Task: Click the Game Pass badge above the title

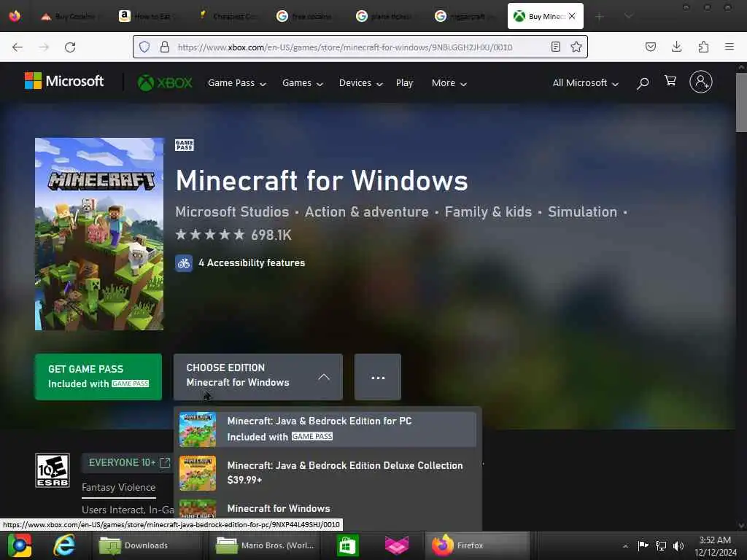Action: [185, 145]
